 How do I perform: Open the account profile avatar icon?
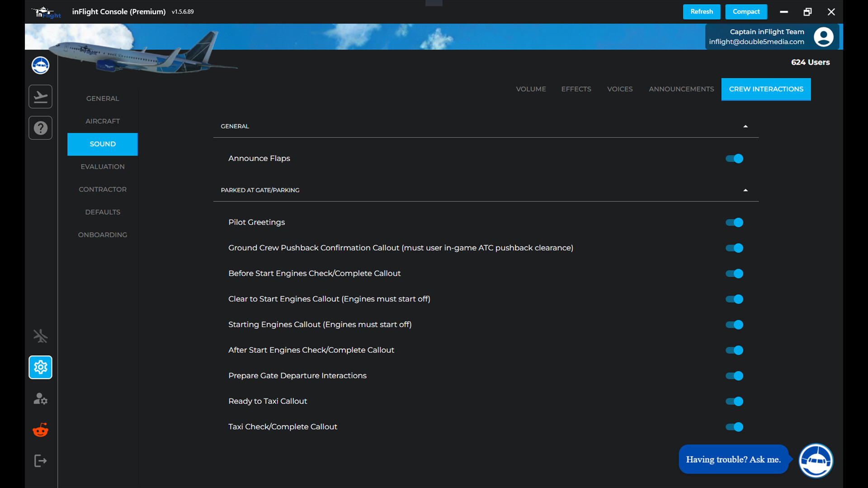824,37
